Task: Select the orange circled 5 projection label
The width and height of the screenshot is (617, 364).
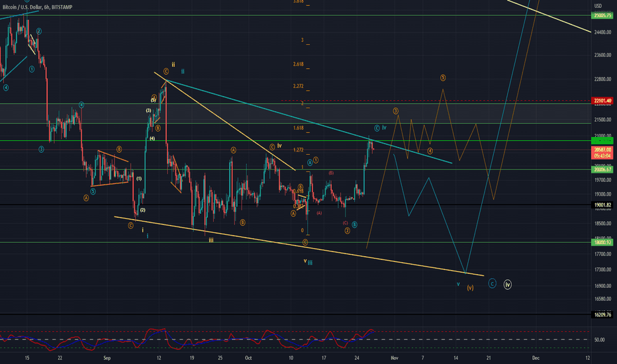Action: coord(443,78)
